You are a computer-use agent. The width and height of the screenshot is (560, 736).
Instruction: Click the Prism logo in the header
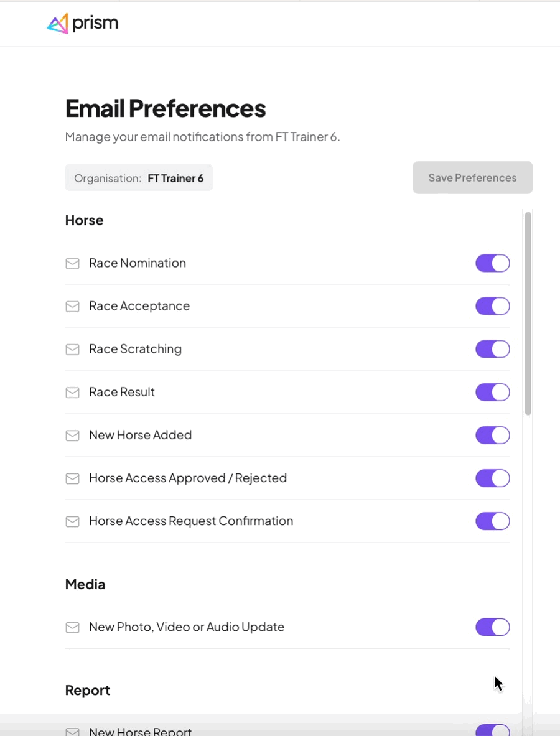(83, 23)
